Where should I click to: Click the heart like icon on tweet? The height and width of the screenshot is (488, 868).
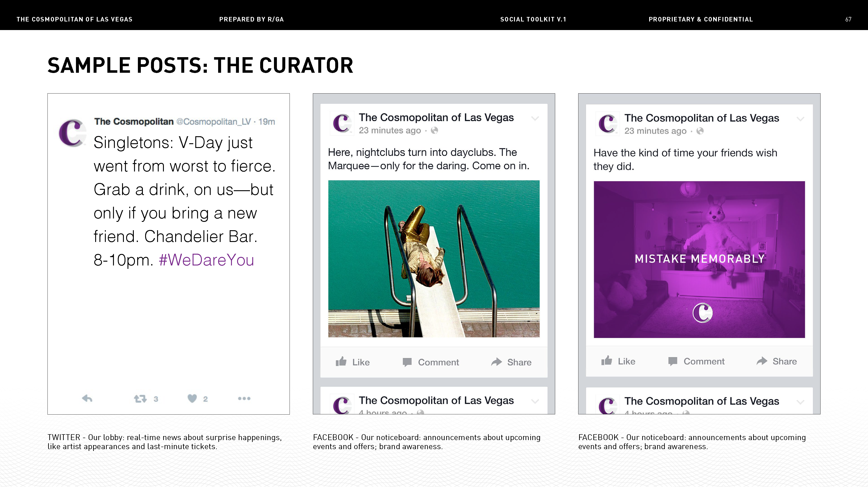coord(192,398)
